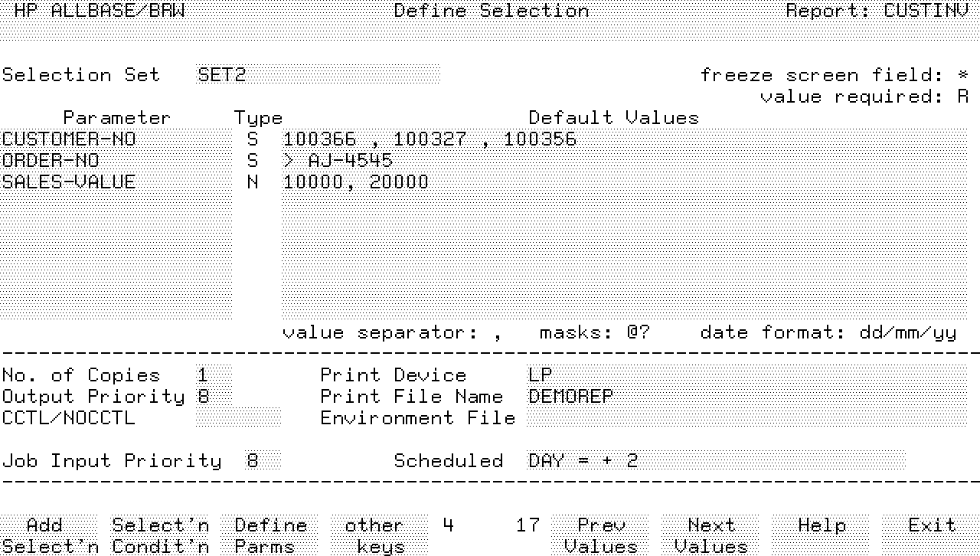Click the CCTL/NOCCTL entry field
980x556 pixels.
[x=237, y=418]
